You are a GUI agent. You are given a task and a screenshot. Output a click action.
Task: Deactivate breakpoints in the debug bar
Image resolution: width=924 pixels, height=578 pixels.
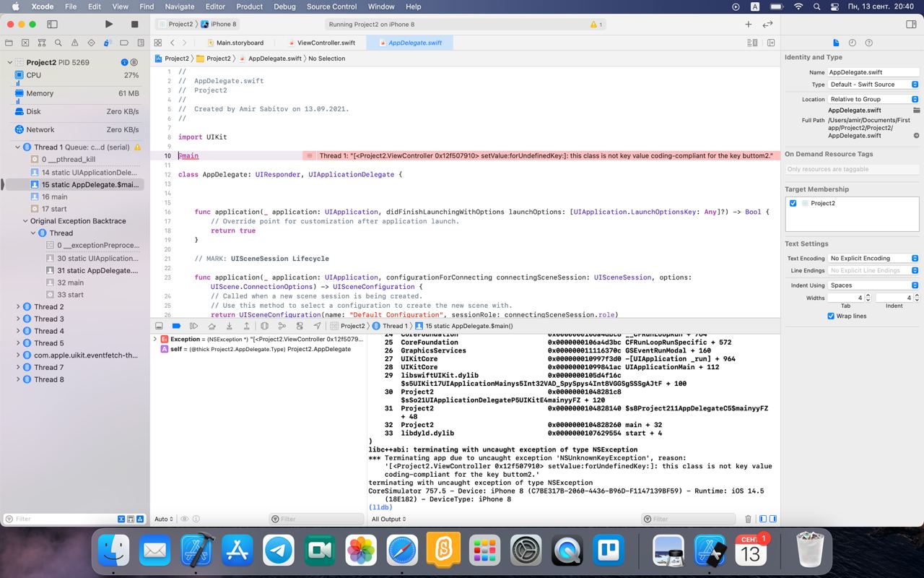pos(176,326)
